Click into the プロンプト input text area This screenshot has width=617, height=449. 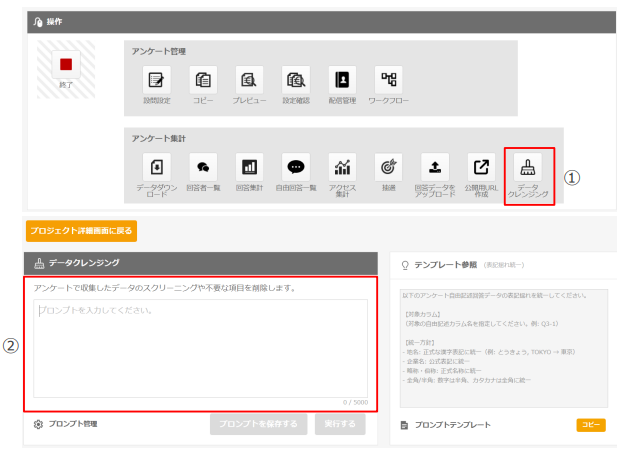pos(201,348)
